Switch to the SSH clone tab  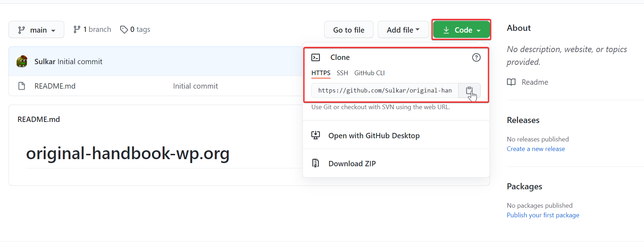tap(342, 73)
